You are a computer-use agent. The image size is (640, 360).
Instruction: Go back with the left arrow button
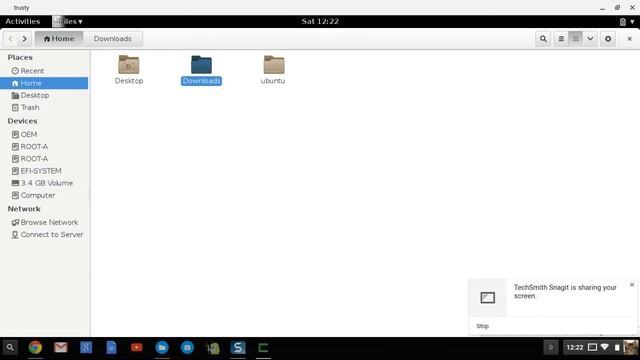[x=11, y=39]
